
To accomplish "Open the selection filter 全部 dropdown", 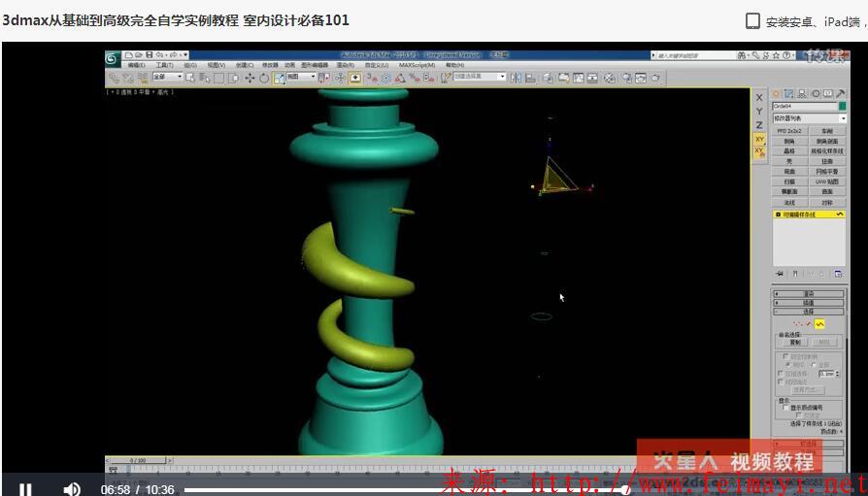I will tap(166, 78).
